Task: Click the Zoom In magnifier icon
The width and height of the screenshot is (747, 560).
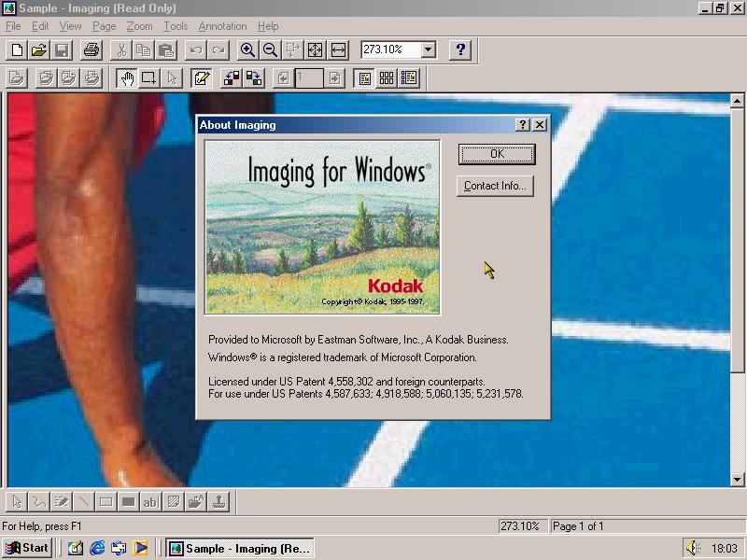Action: (x=248, y=50)
